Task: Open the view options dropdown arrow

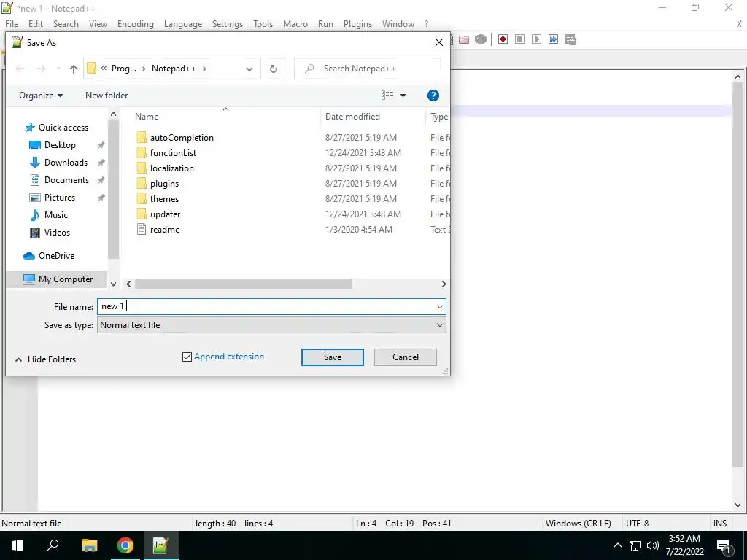Action: (403, 96)
